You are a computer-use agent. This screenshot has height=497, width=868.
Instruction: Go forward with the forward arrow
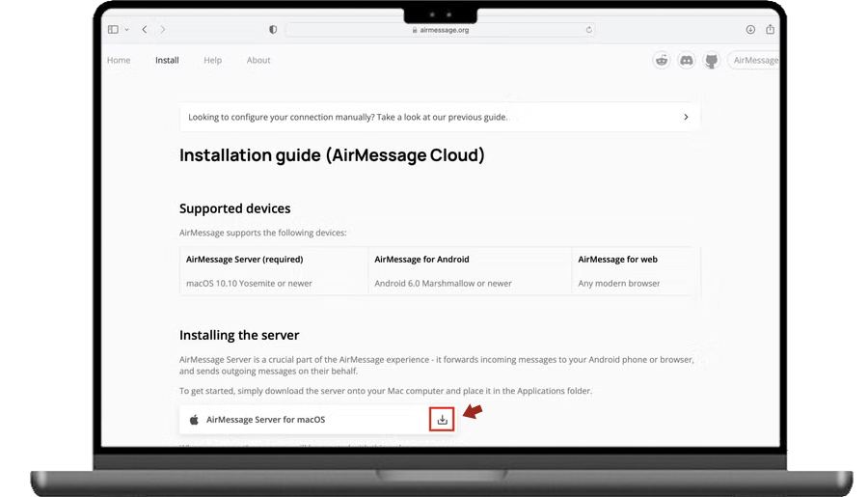[163, 29]
